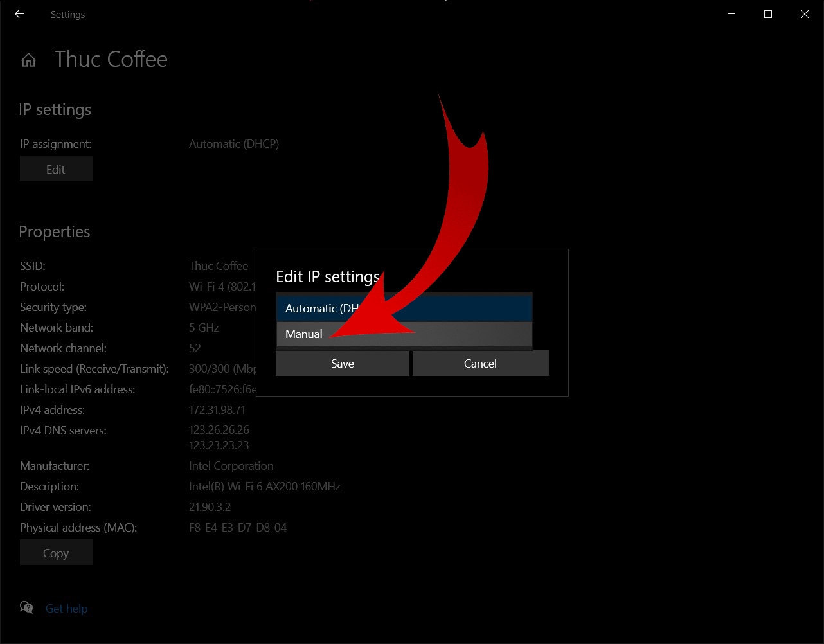Cancel the Edit IP settings dialog
Image resolution: width=824 pixels, height=644 pixels.
point(480,363)
